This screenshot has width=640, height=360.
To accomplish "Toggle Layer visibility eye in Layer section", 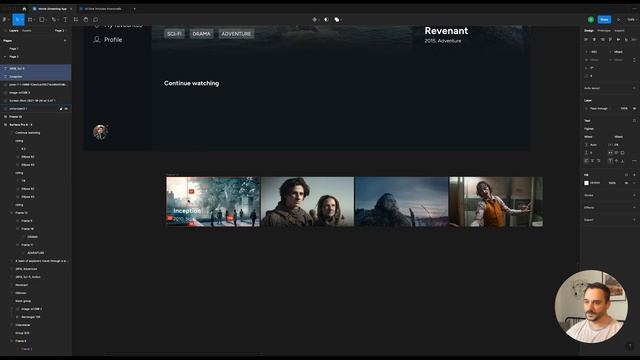I will (x=634, y=109).
